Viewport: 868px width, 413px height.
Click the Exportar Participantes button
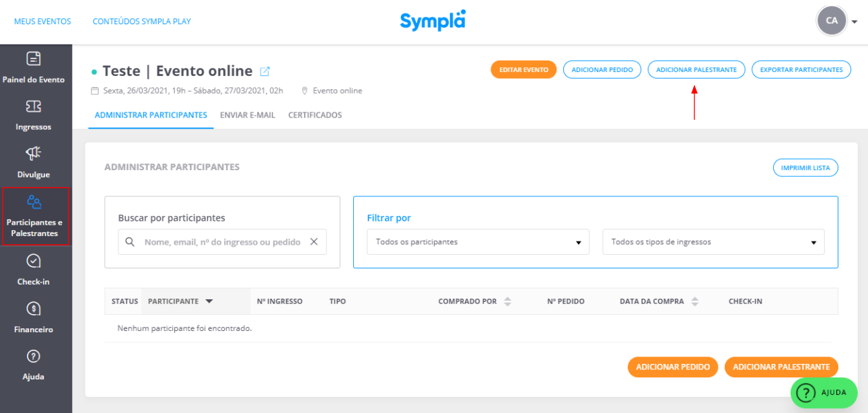(x=801, y=69)
